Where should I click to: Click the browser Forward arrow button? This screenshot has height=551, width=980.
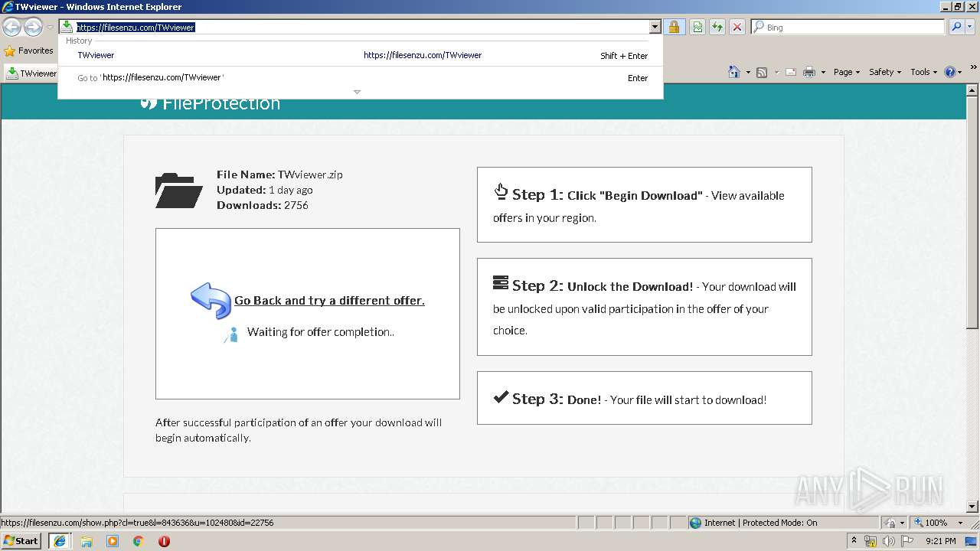[33, 28]
